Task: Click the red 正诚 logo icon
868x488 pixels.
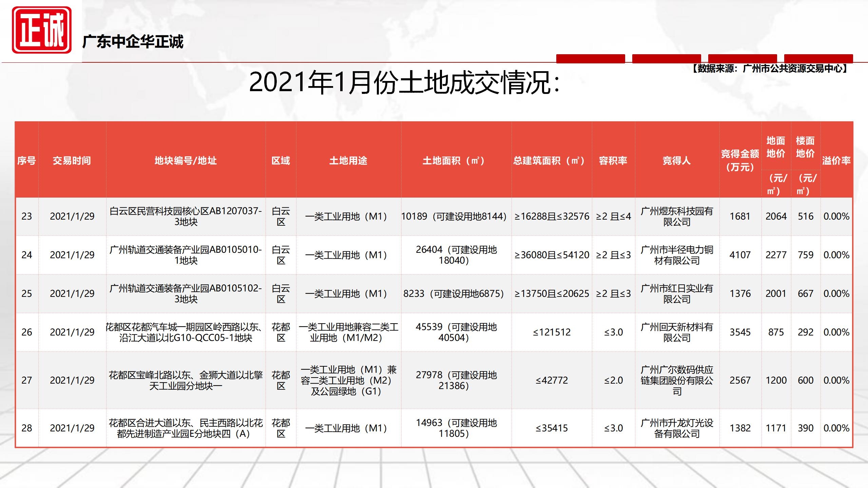Action: (x=42, y=30)
